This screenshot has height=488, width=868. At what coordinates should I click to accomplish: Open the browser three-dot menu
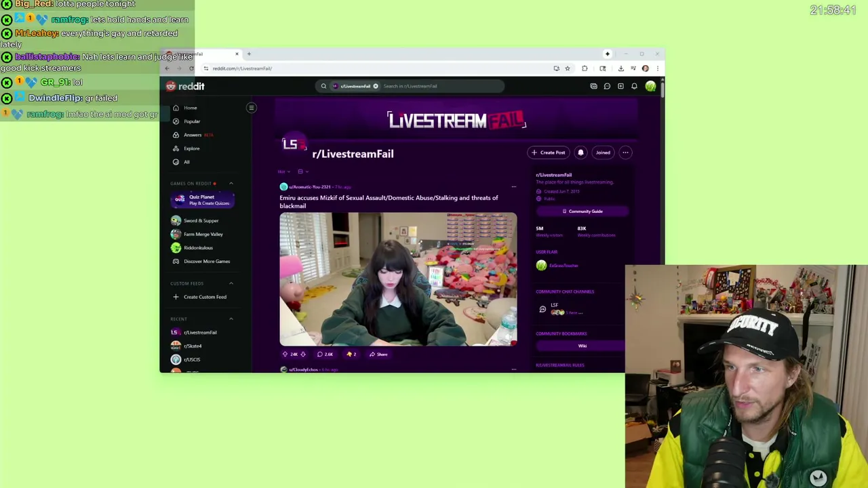pos(657,68)
